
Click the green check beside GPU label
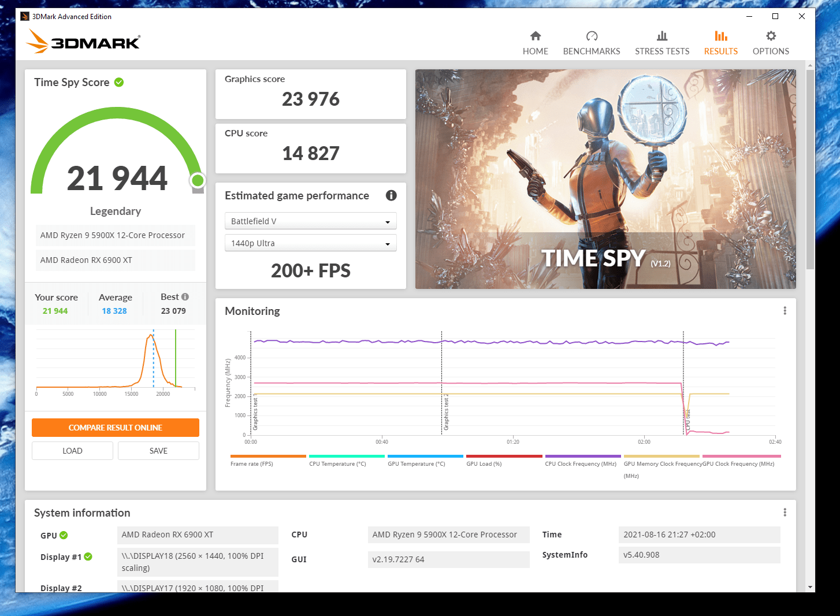click(x=64, y=535)
